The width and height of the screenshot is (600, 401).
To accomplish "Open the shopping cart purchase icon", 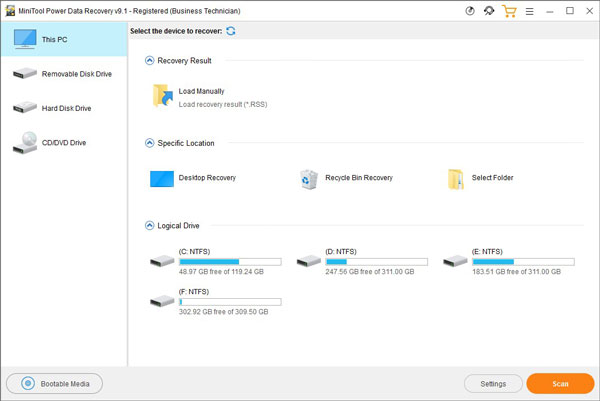I will (509, 12).
